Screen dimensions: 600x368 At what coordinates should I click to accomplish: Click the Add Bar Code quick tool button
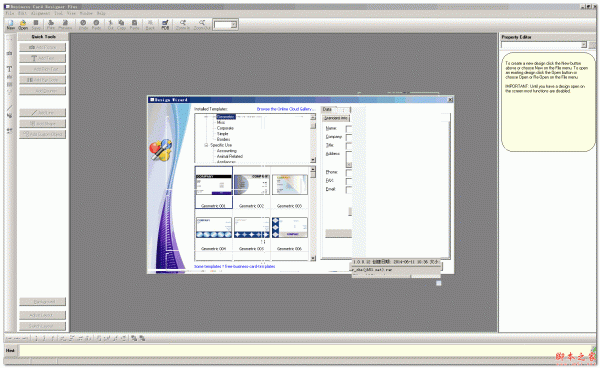[x=42, y=80]
